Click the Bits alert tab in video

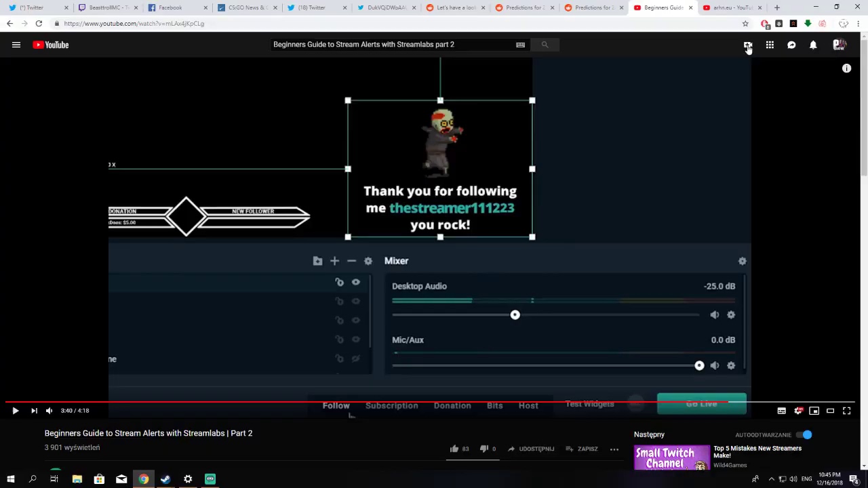click(x=494, y=405)
